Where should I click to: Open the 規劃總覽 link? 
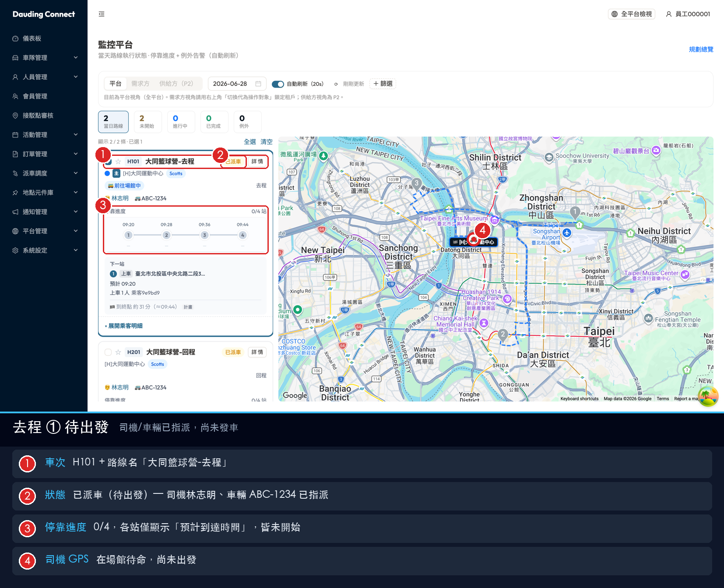click(x=701, y=49)
